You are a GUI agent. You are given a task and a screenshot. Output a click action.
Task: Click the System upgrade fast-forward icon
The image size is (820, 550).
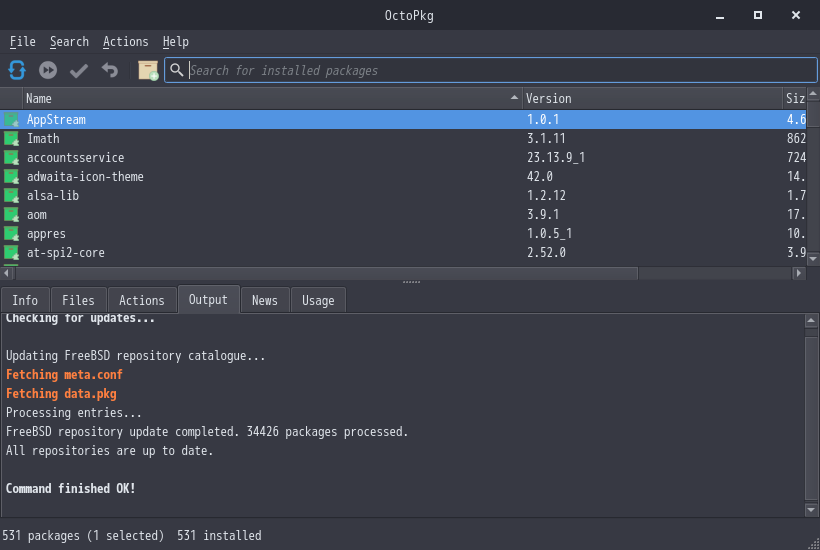(x=48, y=70)
